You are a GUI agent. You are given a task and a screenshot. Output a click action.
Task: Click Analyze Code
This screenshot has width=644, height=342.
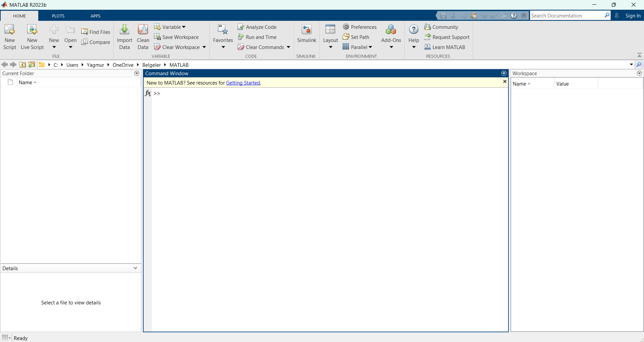(257, 27)
